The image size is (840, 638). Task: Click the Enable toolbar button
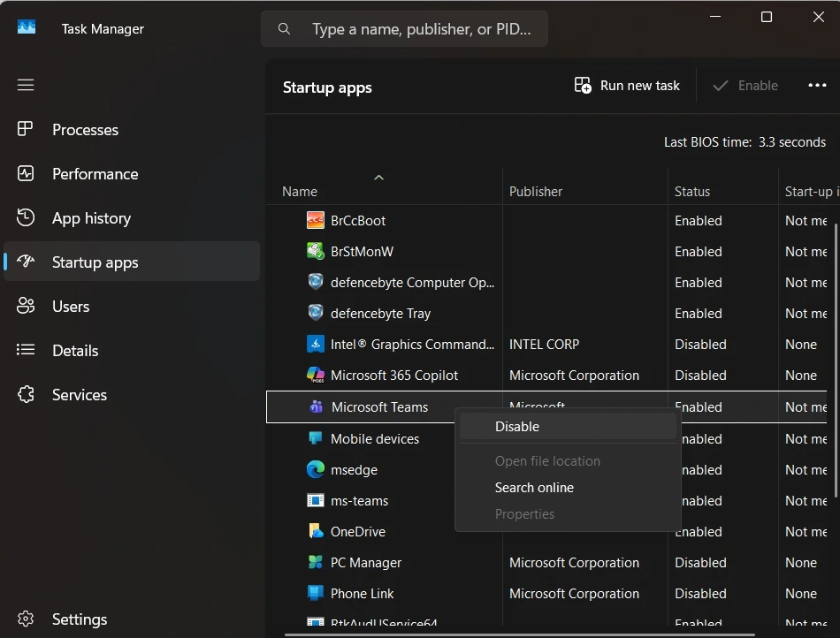click(745, 85)
